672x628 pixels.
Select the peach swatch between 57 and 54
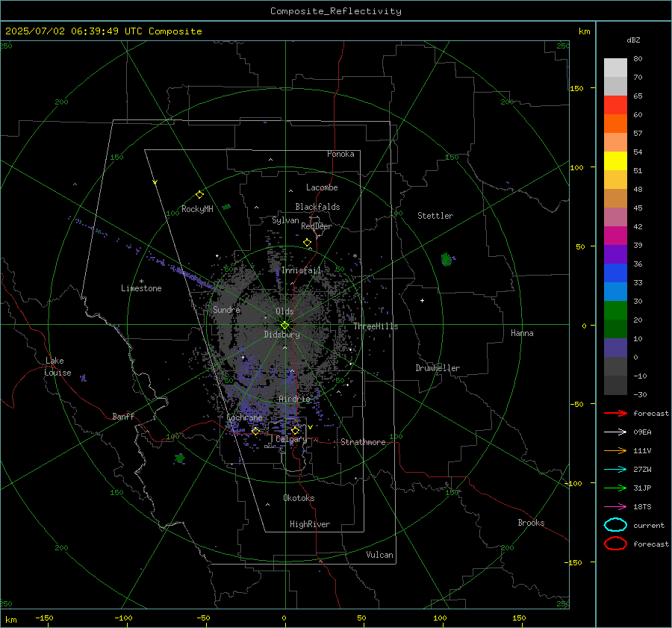[x=615, y=143]
